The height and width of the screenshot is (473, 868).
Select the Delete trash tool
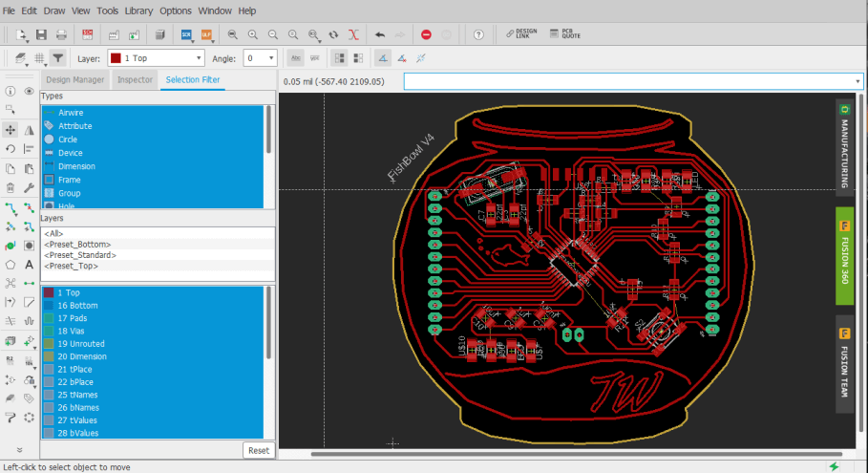tap(11, 187)
